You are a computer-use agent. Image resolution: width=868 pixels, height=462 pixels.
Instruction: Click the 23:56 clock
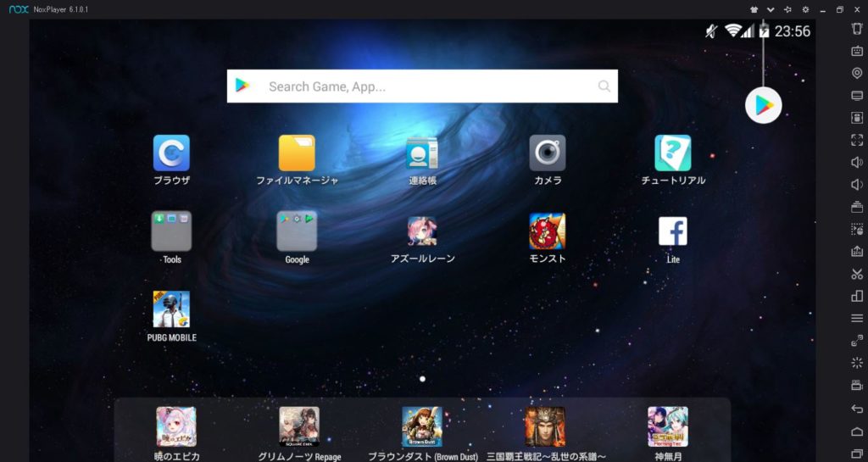click(793, 31)
